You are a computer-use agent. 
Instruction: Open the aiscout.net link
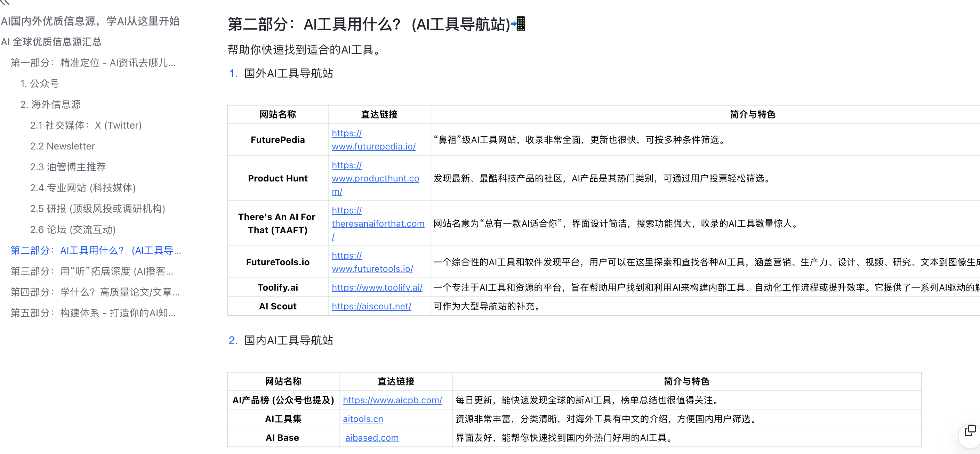click(371, 307)
